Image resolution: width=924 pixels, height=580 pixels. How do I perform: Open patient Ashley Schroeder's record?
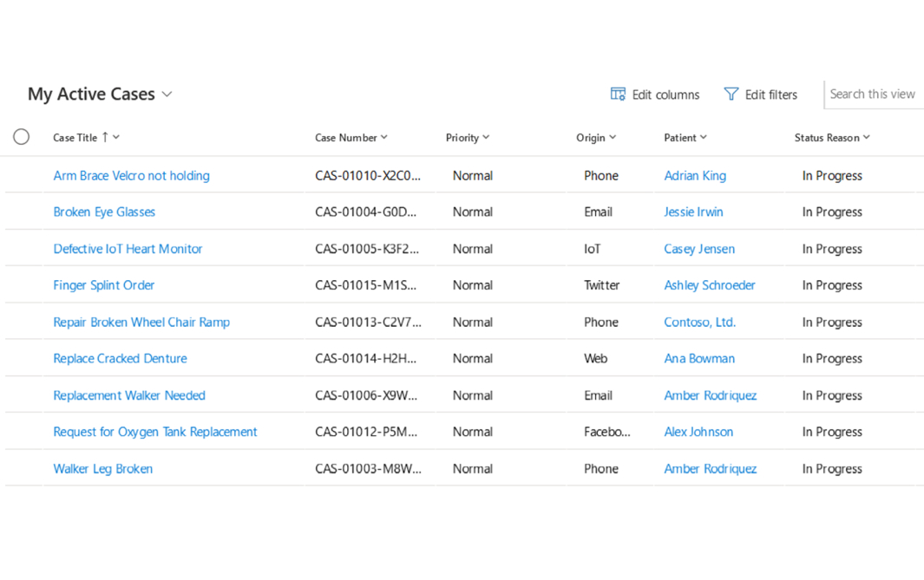[x=709, y=285]
